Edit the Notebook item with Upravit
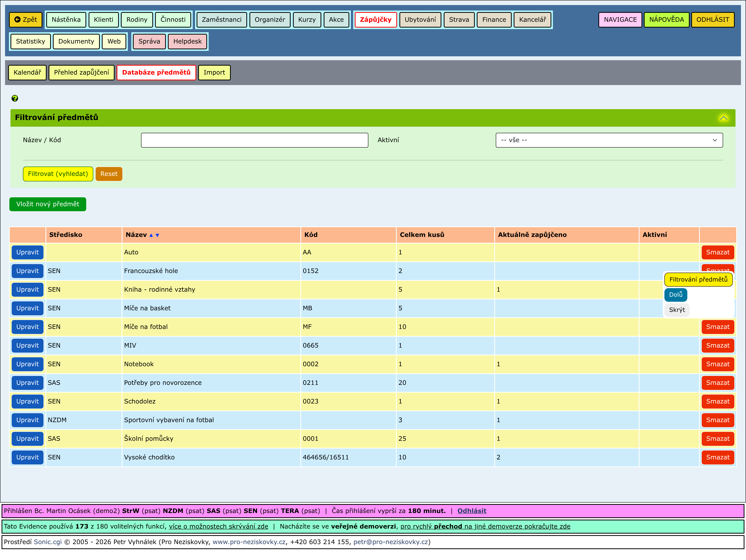Viewport: 746px width, 560px height. 27,364
